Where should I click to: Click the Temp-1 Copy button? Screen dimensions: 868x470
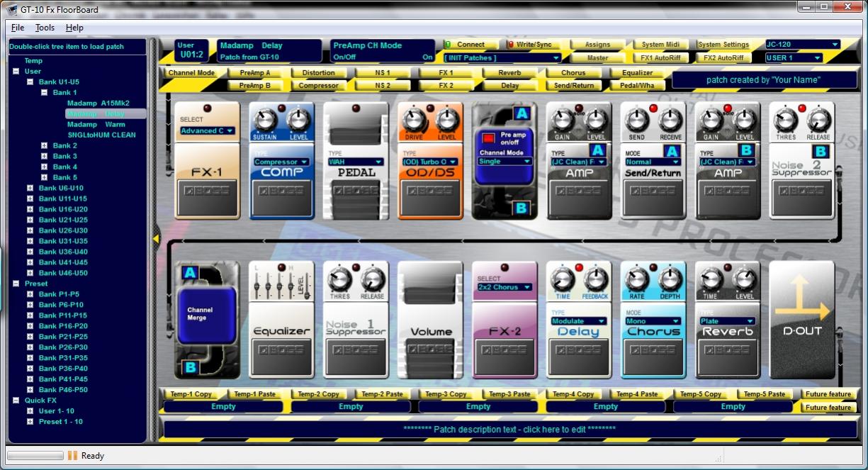193,394
